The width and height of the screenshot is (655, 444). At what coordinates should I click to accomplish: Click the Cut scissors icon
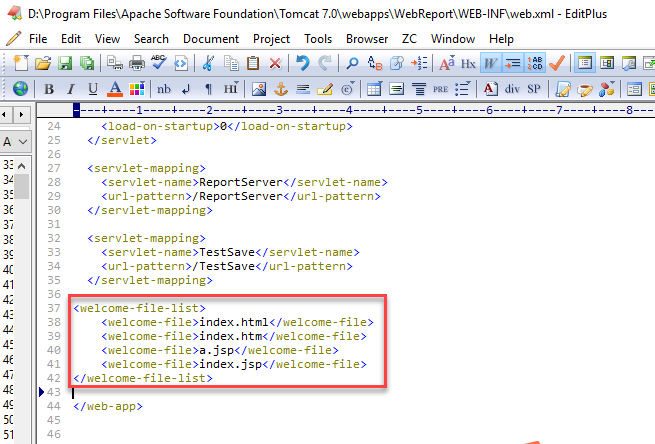click(208, 63)
